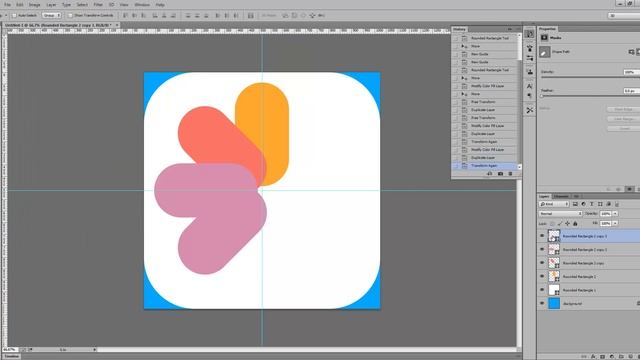Screen dimensions: 640x360
Task: Open the Layer menu
Action: pos(51,5)
